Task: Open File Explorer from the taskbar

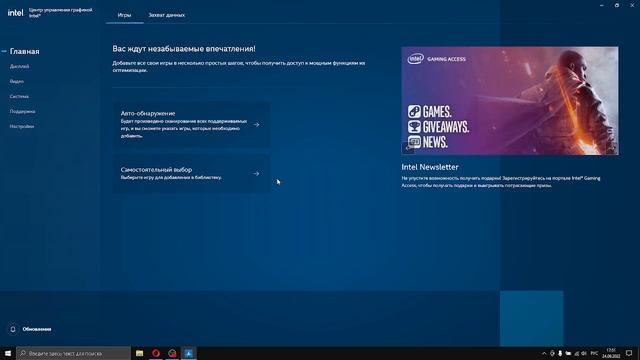Action: pyautogui.click(x=140, y=353)
